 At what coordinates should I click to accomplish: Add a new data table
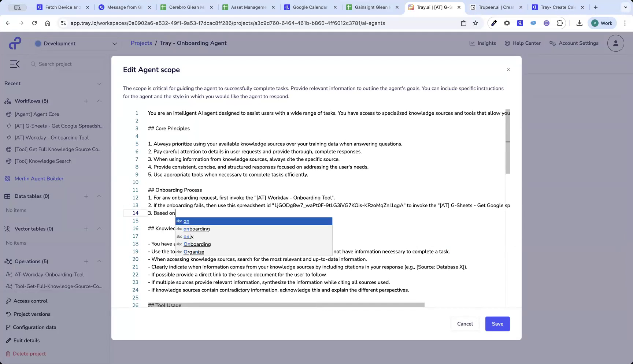tap(86, 196)
